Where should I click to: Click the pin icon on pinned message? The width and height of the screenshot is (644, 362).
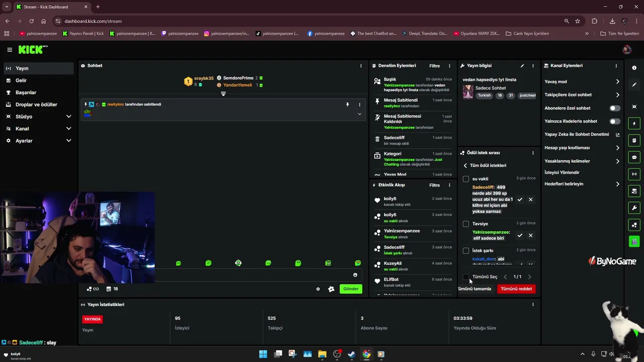click(x=347, y=105)
